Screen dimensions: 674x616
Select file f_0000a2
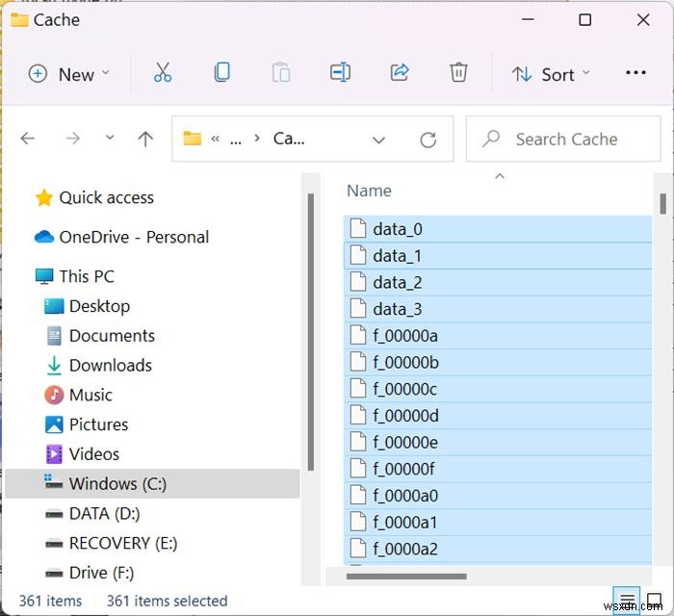[x=498, y=549]
